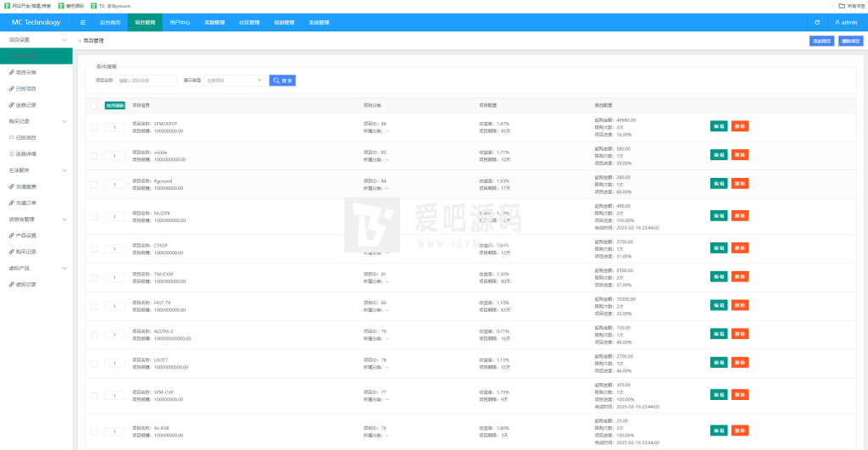
Task: Open the admin account dropdown
Action: (849, 23)
